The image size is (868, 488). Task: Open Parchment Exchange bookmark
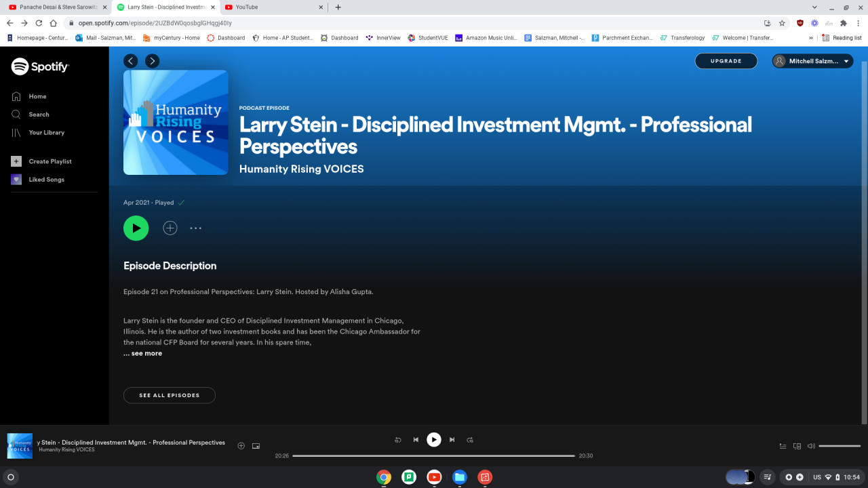click(x=622, y=38)
